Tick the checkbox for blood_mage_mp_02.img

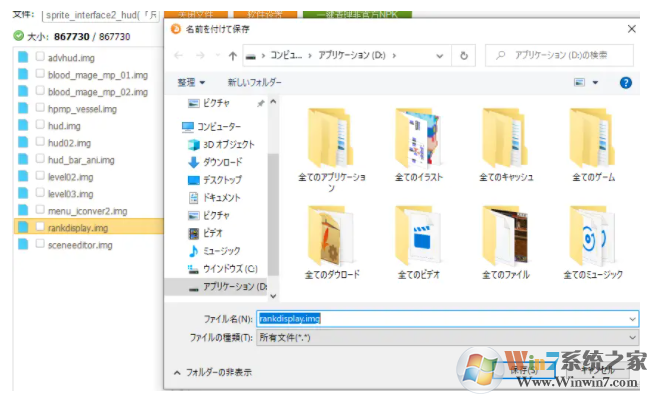pyautogui.click(x=40, y=91)
